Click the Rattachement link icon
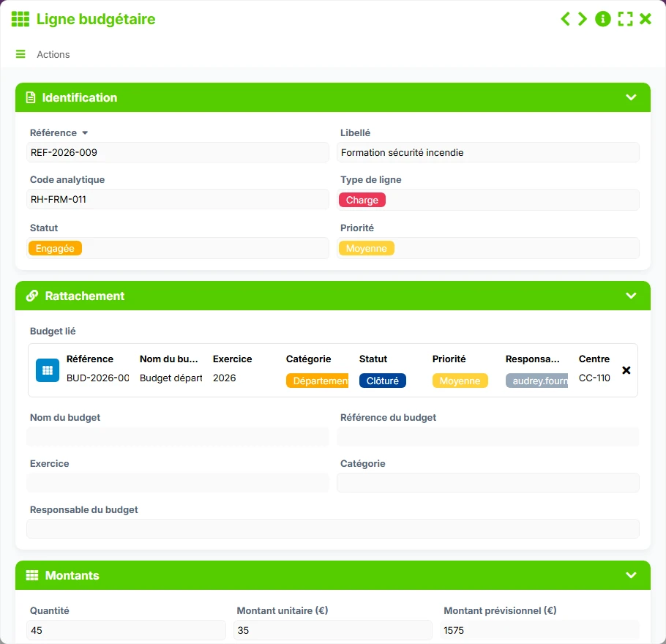The width and height of the screenshot is (666, 644). pyautogui.click(x=32, y=296)
